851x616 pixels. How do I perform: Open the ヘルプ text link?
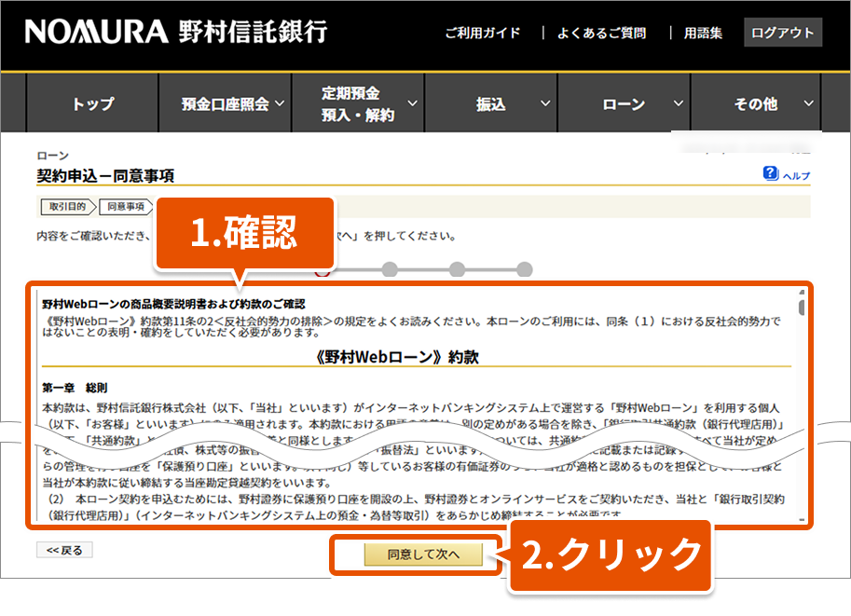(796, 175)
